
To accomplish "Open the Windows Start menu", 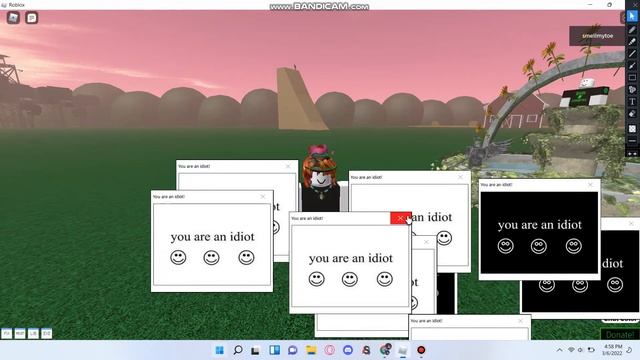I will coord(220,350).
